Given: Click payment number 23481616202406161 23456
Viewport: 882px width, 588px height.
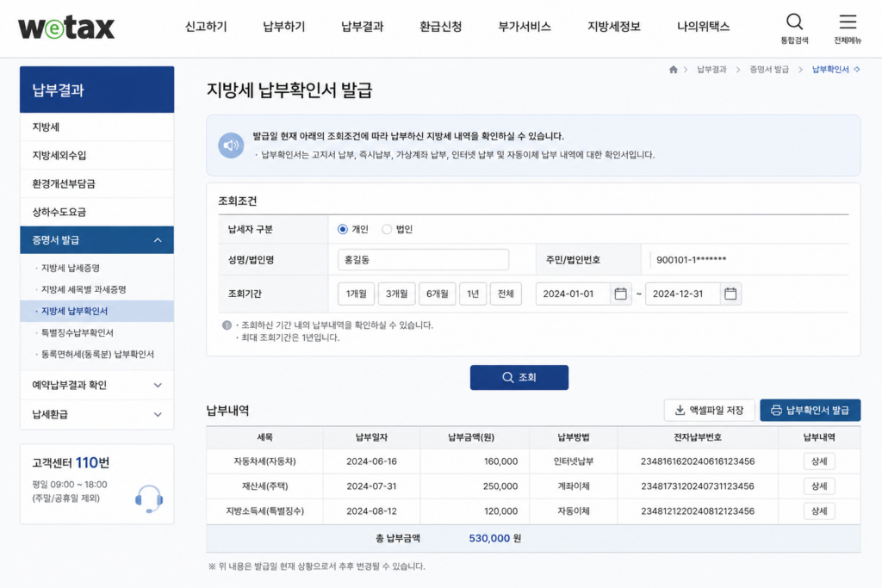Looking at the screenshot, I should [x=698, y=461].
